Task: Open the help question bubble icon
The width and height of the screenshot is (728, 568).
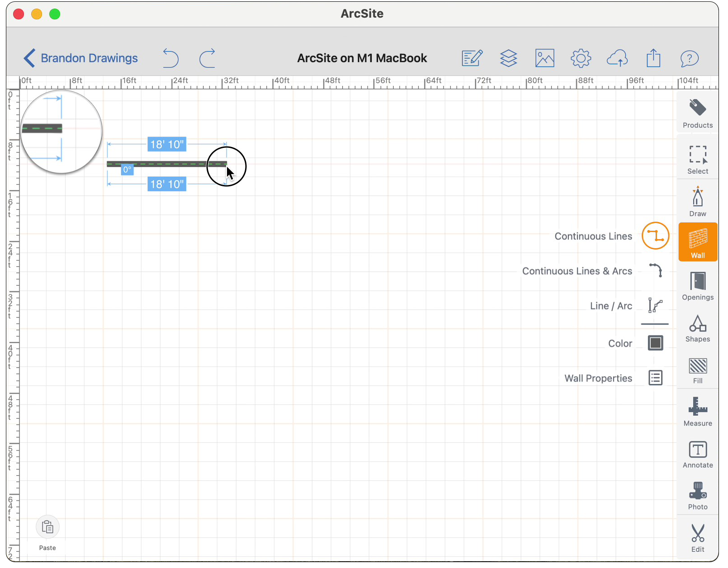Action: [690, 58]
